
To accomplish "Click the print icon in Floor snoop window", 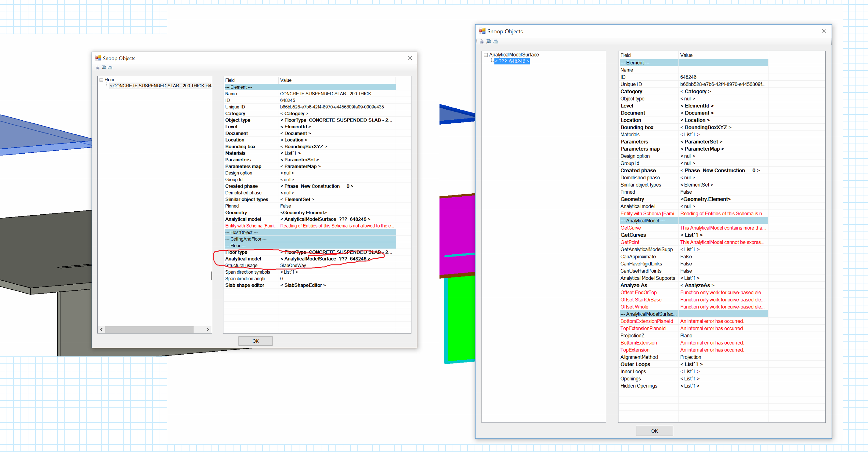I will 97,68.
